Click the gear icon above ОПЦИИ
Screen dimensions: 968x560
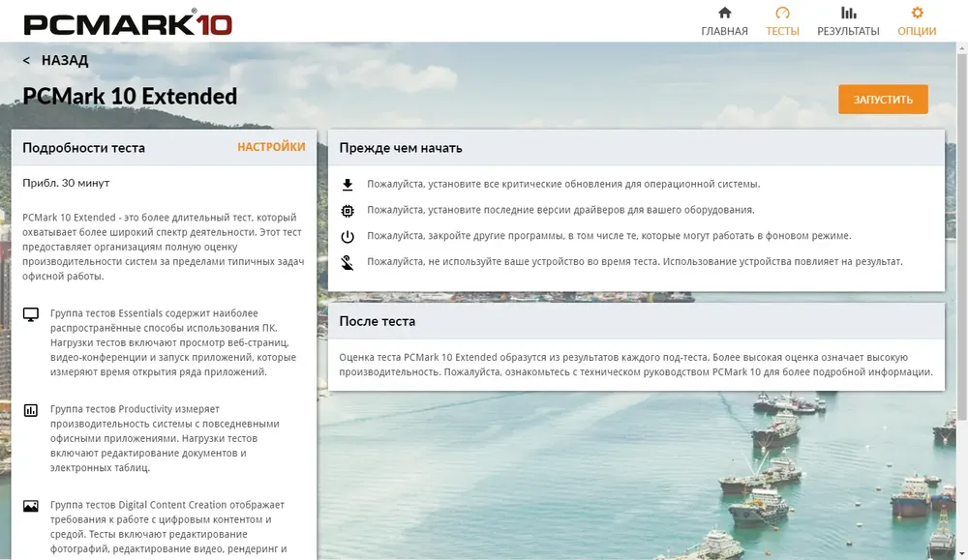918,13
